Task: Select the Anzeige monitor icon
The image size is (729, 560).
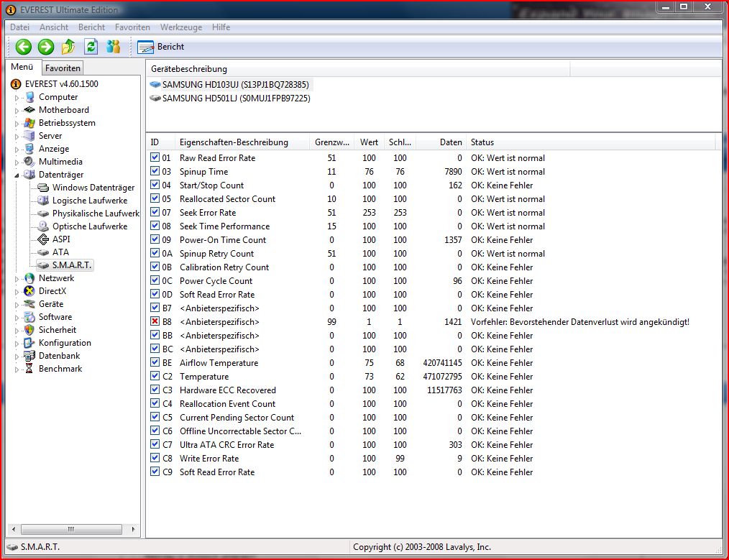Action: 29,149
